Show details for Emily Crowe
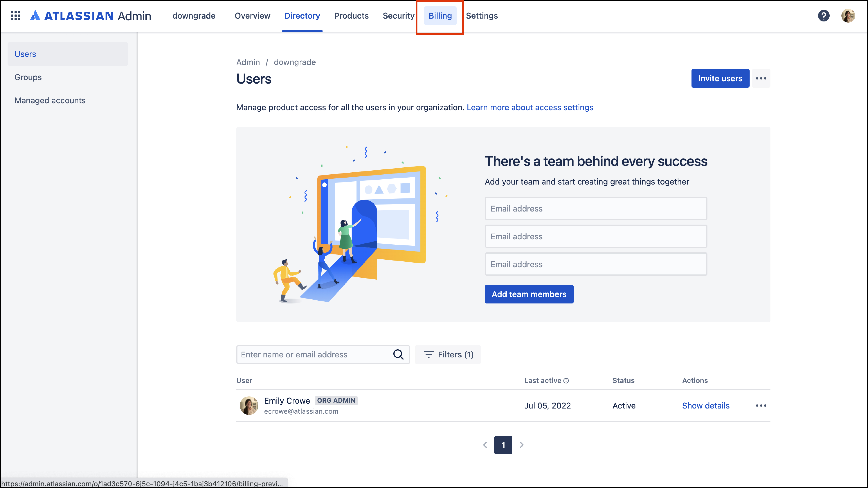 tap(706, 405)
